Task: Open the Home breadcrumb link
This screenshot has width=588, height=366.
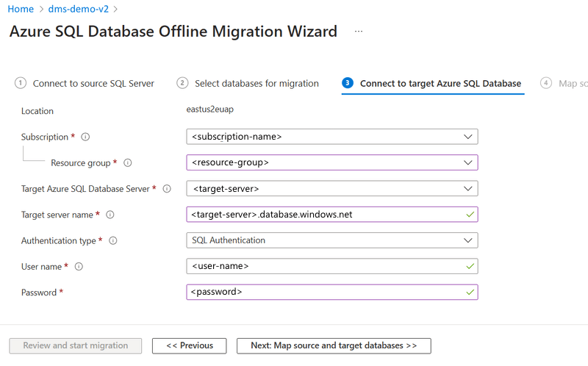Action: [x=21, y=9]
